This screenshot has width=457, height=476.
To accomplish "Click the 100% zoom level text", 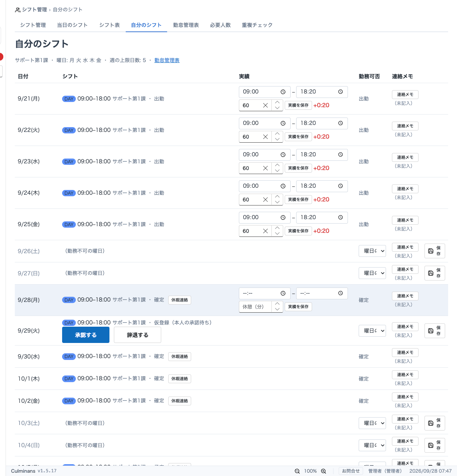I will [x=310, y=471].
